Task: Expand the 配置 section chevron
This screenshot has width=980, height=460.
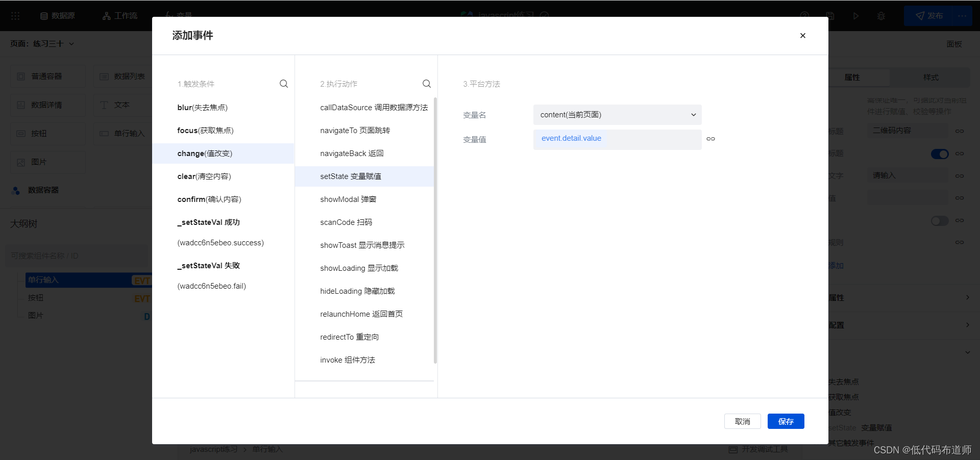Action: tap(968, 325)
